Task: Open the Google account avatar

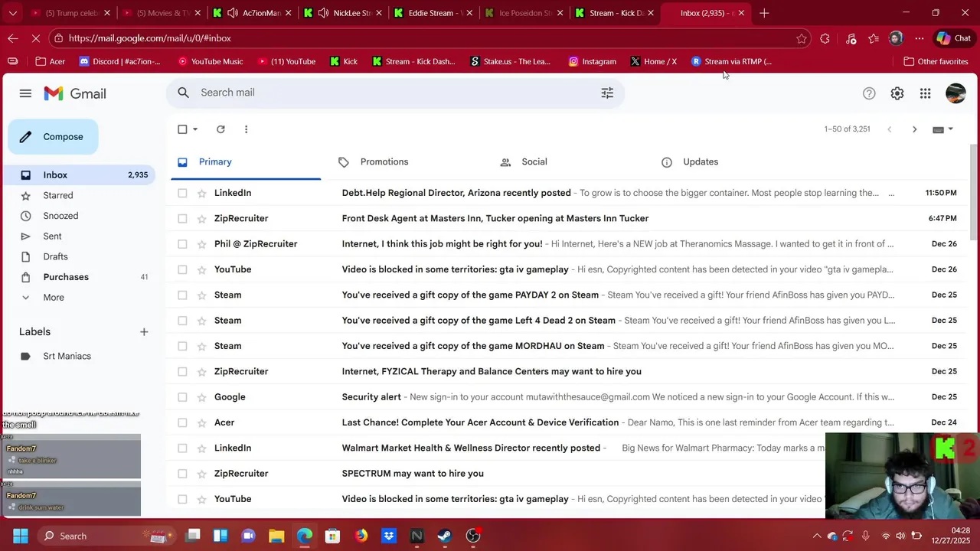Action: point(955,93)
